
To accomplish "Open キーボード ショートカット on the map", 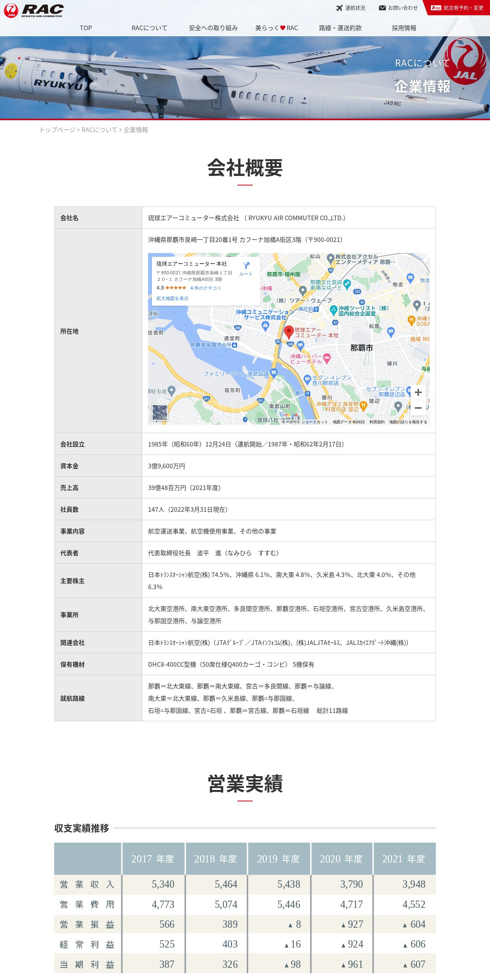I will [305, 422].
